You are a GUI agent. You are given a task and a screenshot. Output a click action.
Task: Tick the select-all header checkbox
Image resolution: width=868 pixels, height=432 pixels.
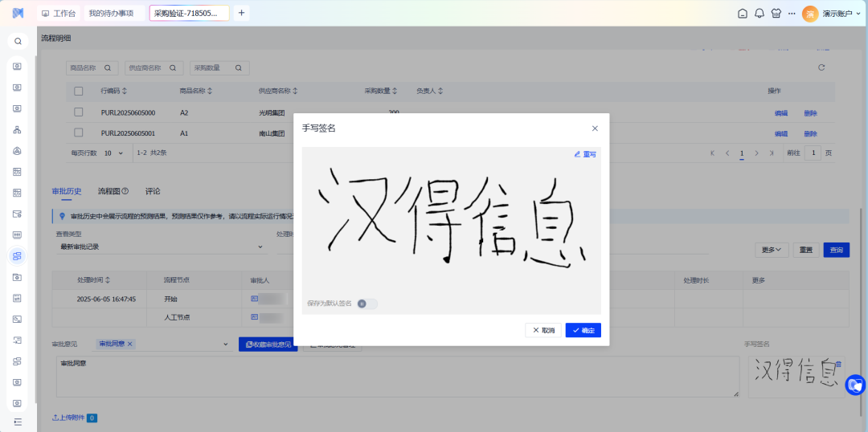[79, 91]
